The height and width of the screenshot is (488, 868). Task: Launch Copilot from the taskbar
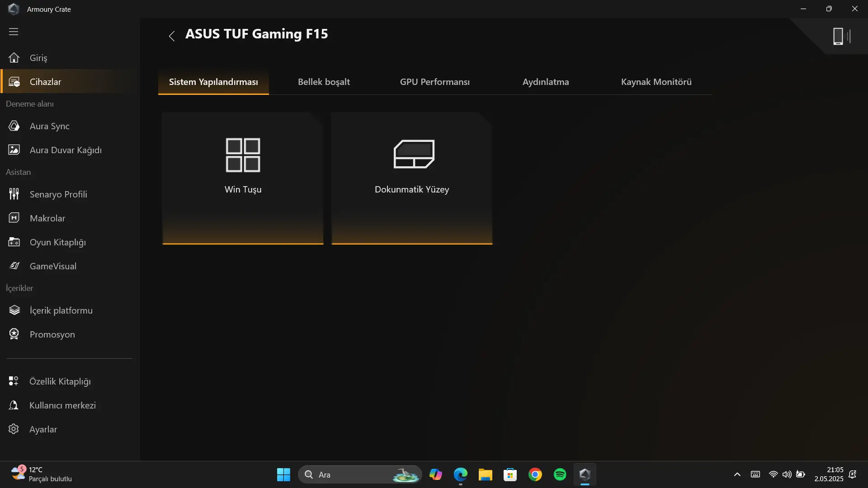pyautogui.click(x=436, y=475)
